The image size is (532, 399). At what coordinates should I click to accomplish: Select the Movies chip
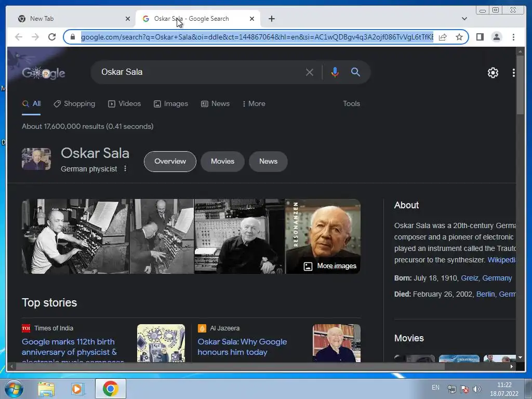tap(222, 162)
